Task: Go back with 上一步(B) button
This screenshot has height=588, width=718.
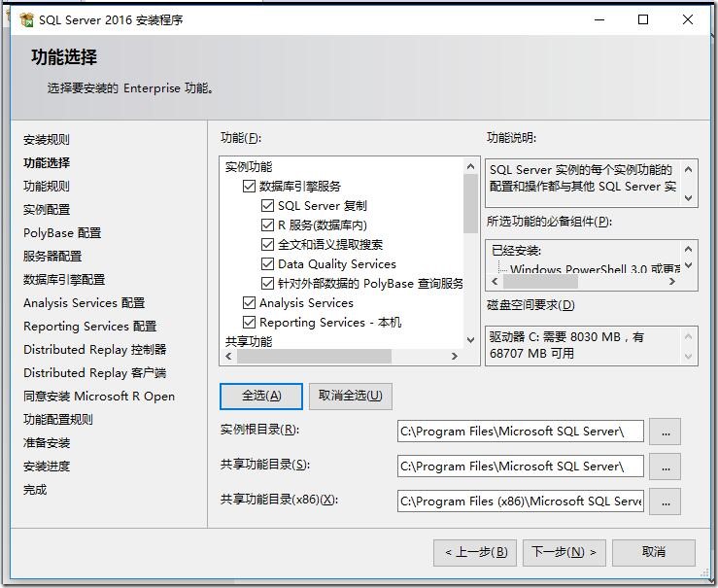Action: (475, 552)
